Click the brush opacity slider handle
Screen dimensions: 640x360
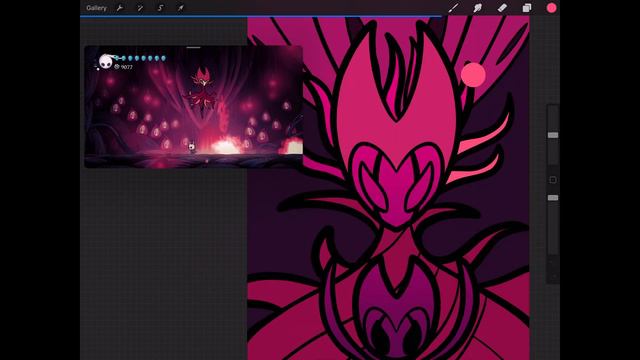point(553,198)
